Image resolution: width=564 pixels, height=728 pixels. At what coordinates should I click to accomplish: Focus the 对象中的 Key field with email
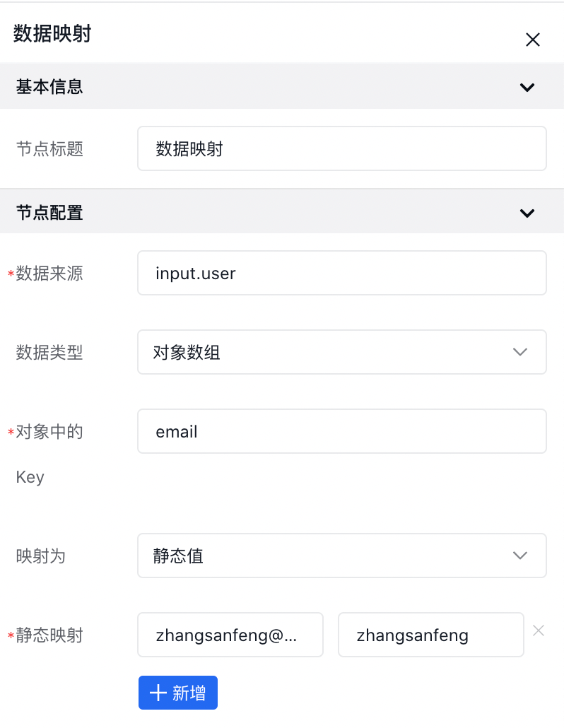coord(341,431)
